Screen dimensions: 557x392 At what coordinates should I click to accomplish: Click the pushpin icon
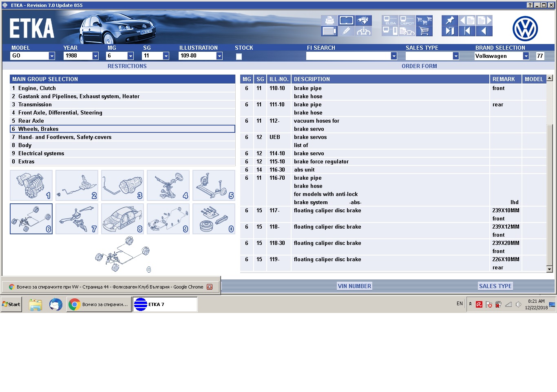point(449,20)
